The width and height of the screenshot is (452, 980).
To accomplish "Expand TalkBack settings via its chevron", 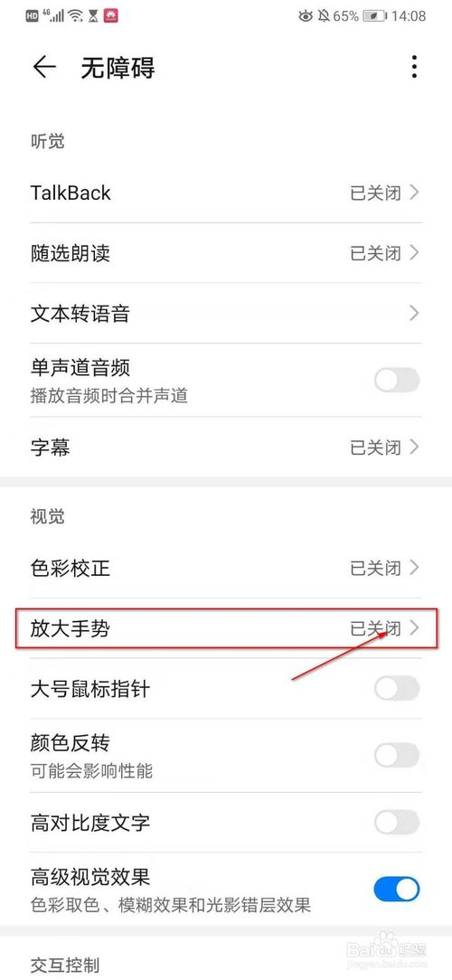I will (414, 193).
